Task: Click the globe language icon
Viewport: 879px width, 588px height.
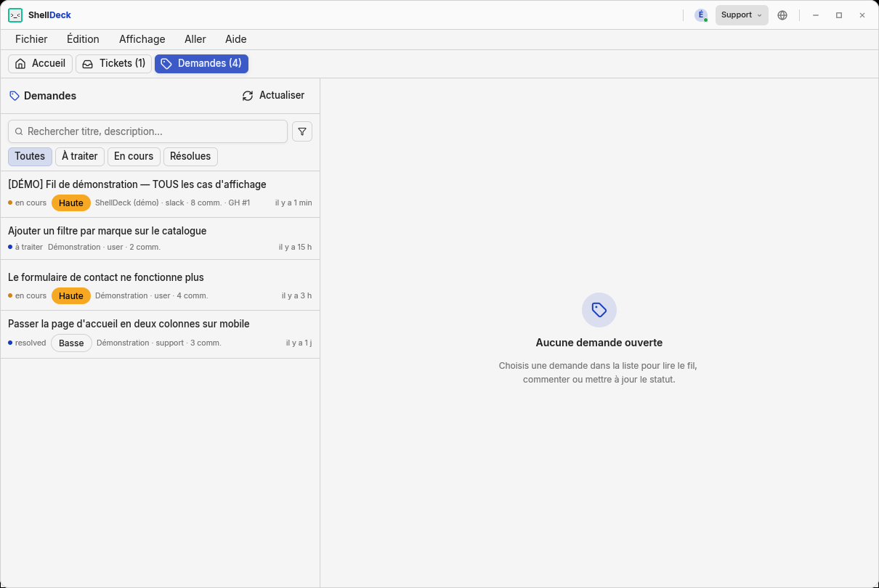Action: pos(782,15)
